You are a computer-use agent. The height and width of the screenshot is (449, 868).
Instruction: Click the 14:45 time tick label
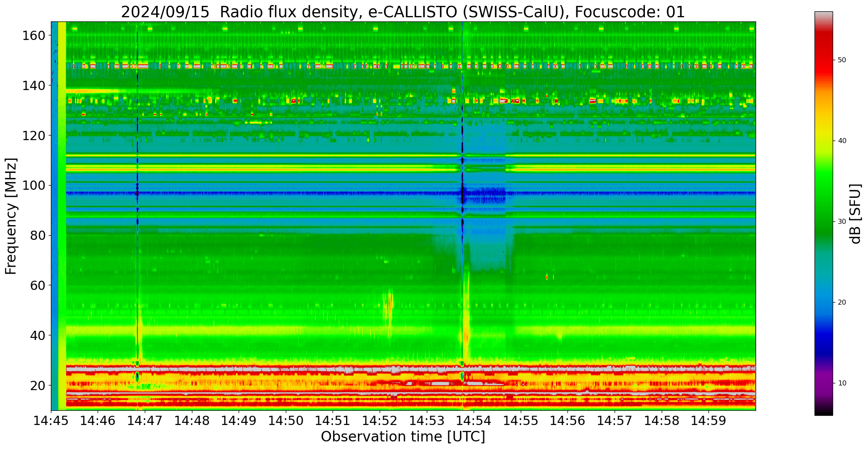[x=51, y=420]
